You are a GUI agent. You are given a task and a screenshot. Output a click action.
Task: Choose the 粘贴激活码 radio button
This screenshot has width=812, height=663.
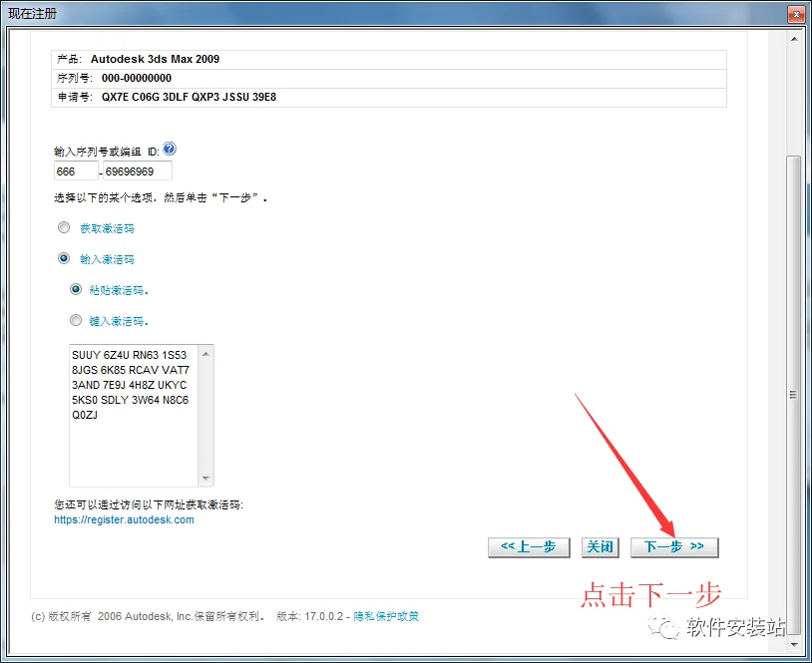76,289
